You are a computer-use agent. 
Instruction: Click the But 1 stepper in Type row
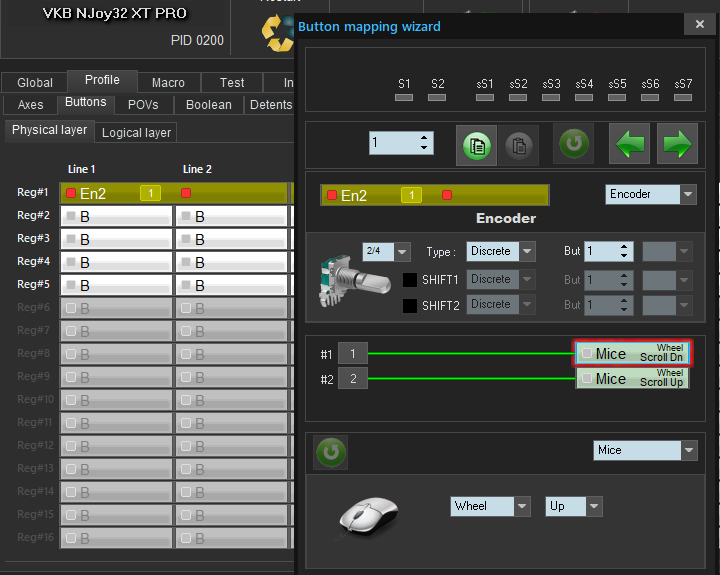608,251
